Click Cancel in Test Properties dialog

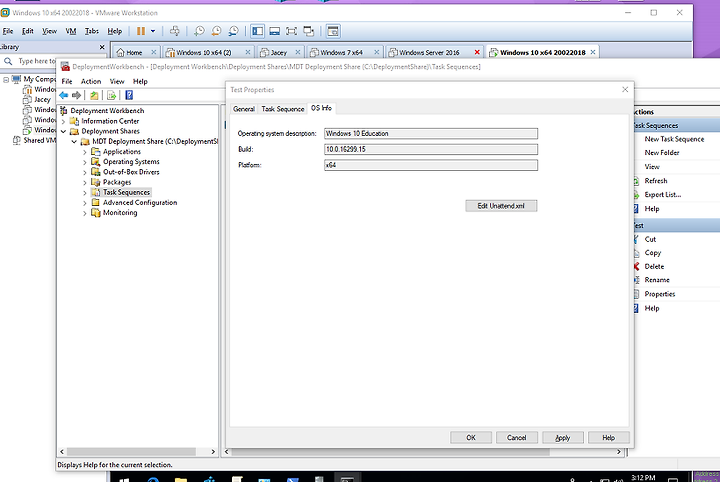click(517, 437)
